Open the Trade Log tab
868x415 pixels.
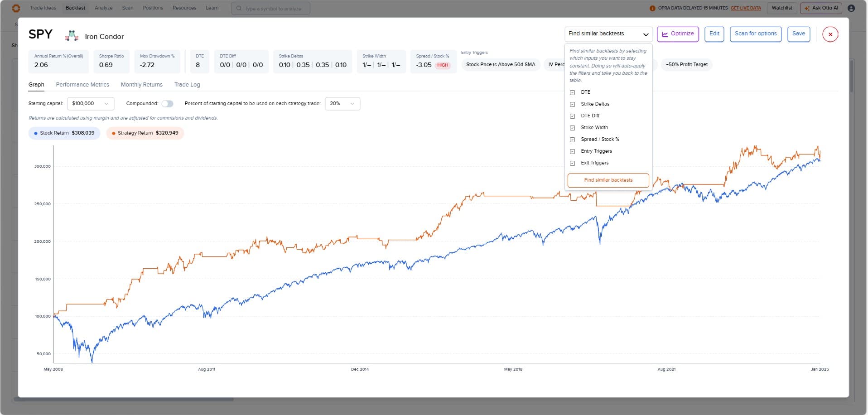pos(187,85)
